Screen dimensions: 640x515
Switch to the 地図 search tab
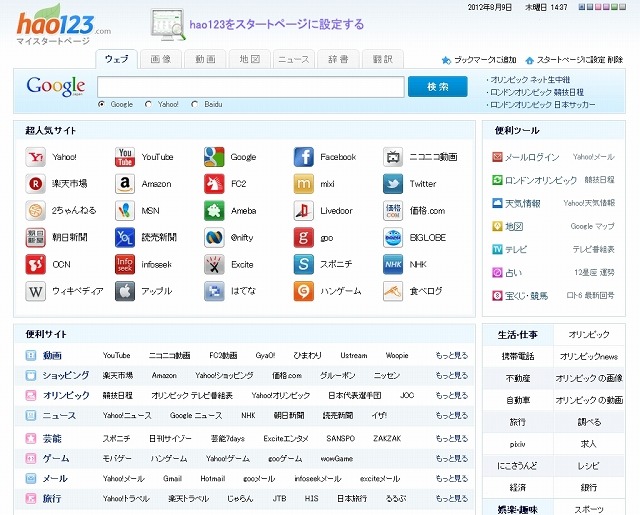click(x=250, y=59)
